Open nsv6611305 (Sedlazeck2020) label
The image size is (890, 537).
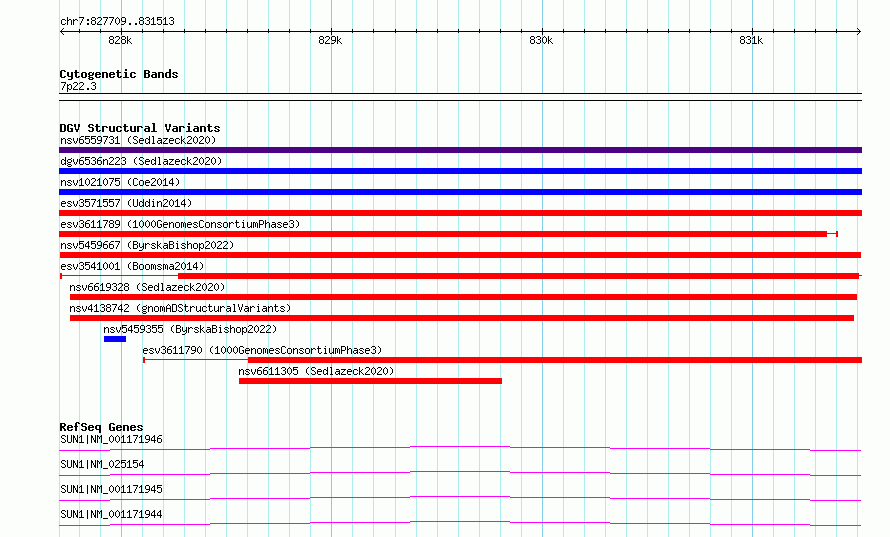(316, 371)
